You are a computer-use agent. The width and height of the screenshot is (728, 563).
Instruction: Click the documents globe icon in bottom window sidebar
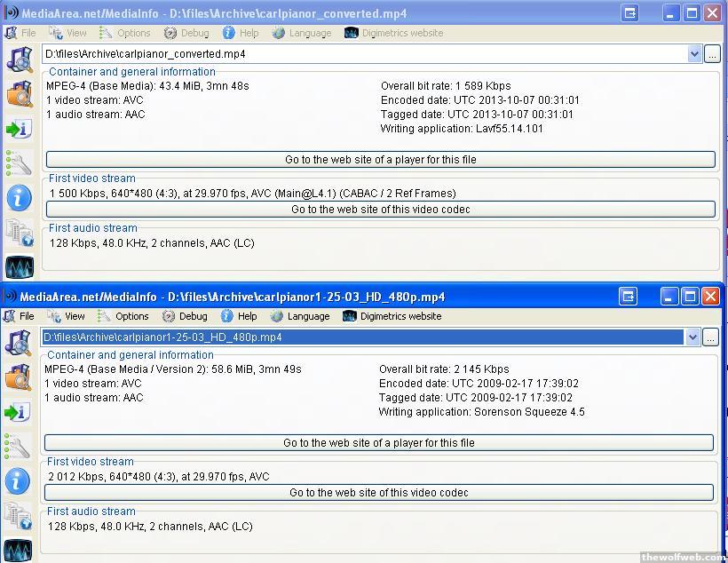19,515
